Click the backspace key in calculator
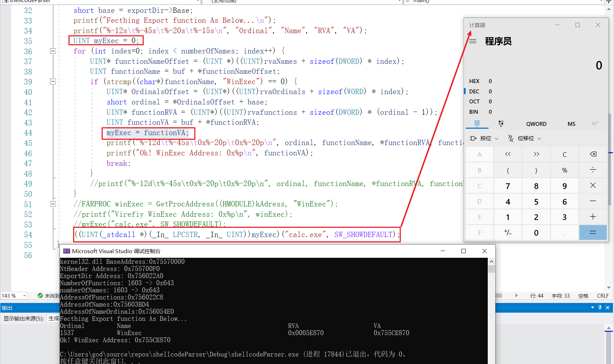This screenshot has height=364, width=614. 593,154
